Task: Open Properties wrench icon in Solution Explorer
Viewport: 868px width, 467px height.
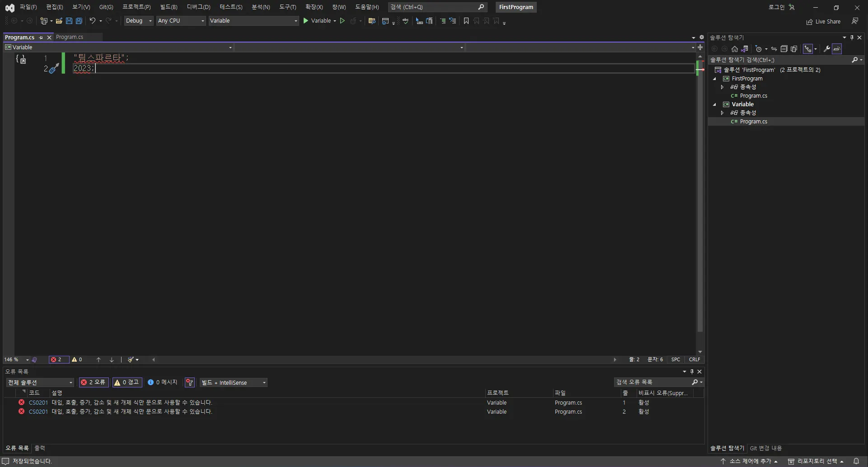Action: [x=826, y=49]
